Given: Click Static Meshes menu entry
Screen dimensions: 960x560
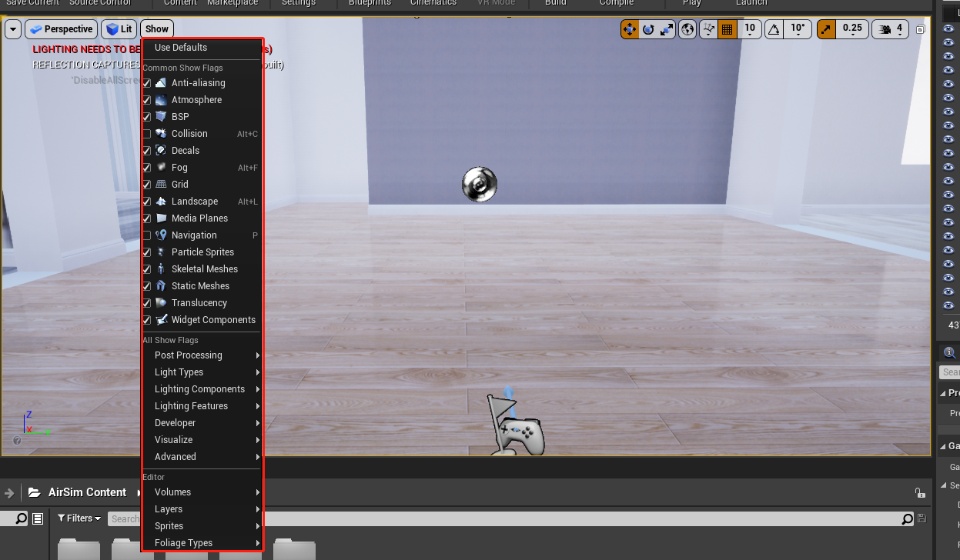Looking at the screenshot, I should click(x=202, y=286).
